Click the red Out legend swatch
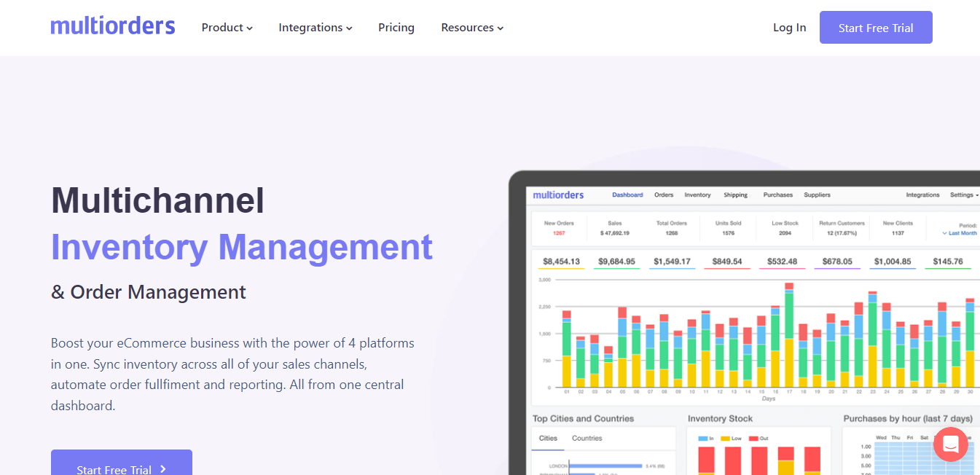 [x=755, y=439]
